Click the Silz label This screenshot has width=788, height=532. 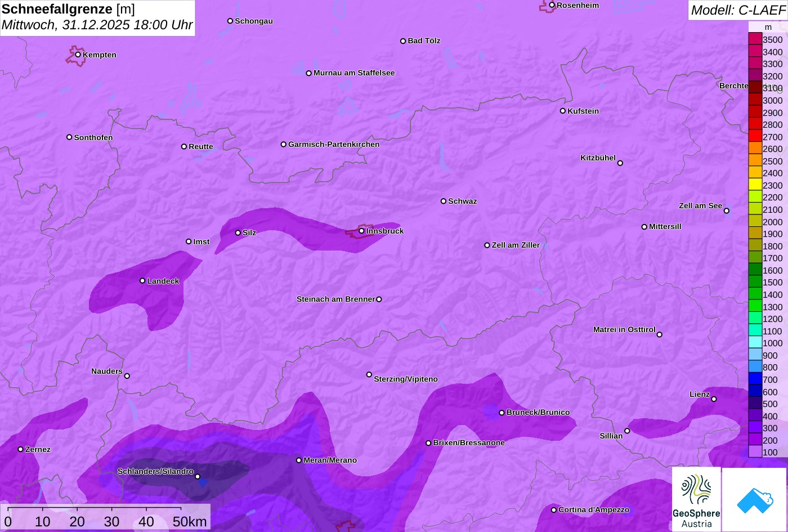point(249,233)
